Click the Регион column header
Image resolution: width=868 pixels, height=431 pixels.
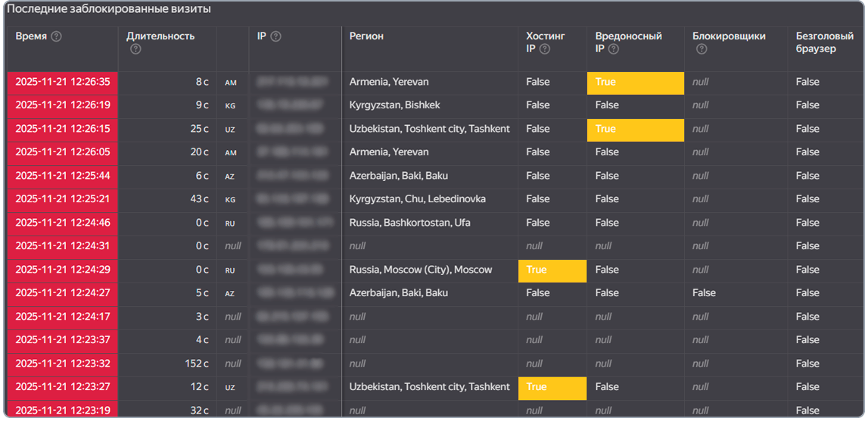tap(366, 36)
